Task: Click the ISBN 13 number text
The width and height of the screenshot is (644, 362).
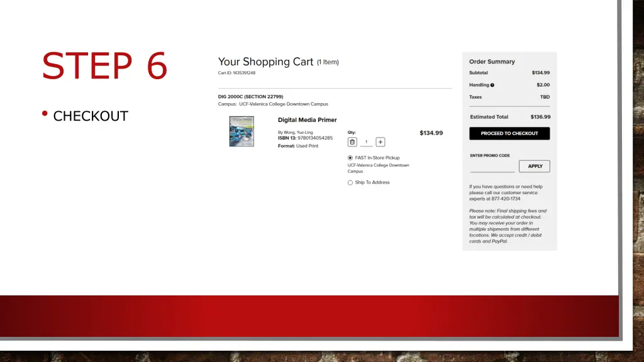Action: coord(315,138)
